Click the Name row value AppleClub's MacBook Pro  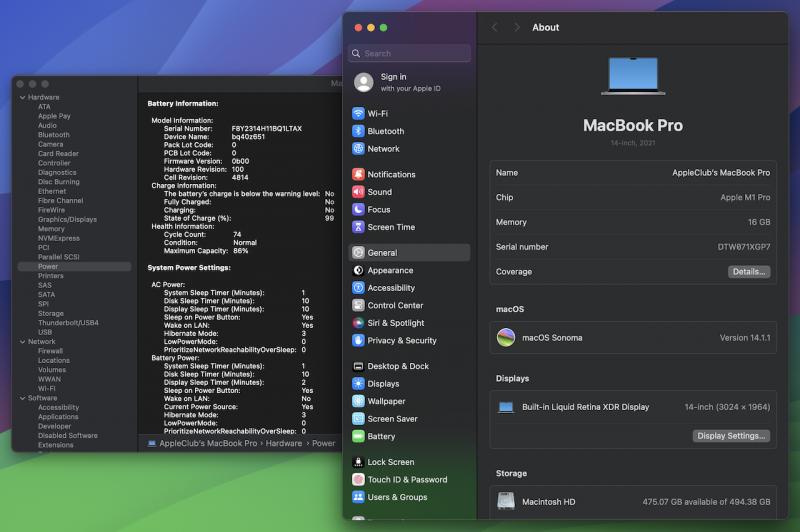[721, 172]
